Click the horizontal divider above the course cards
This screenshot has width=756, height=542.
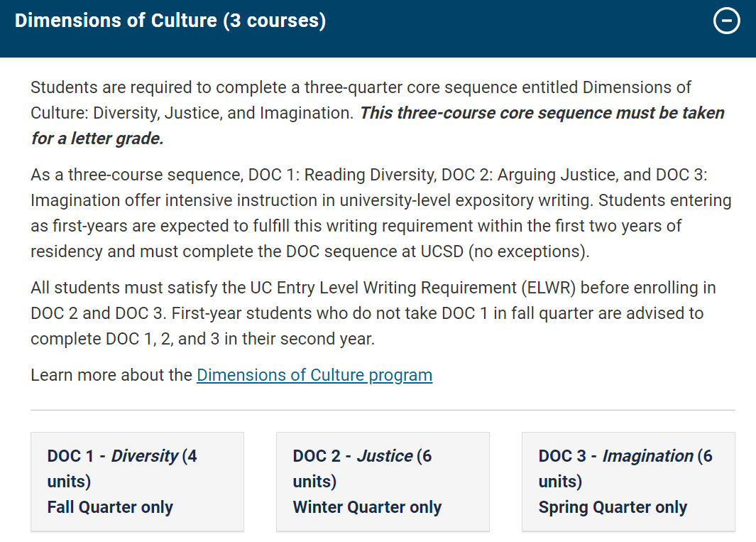tap(383, 410)
